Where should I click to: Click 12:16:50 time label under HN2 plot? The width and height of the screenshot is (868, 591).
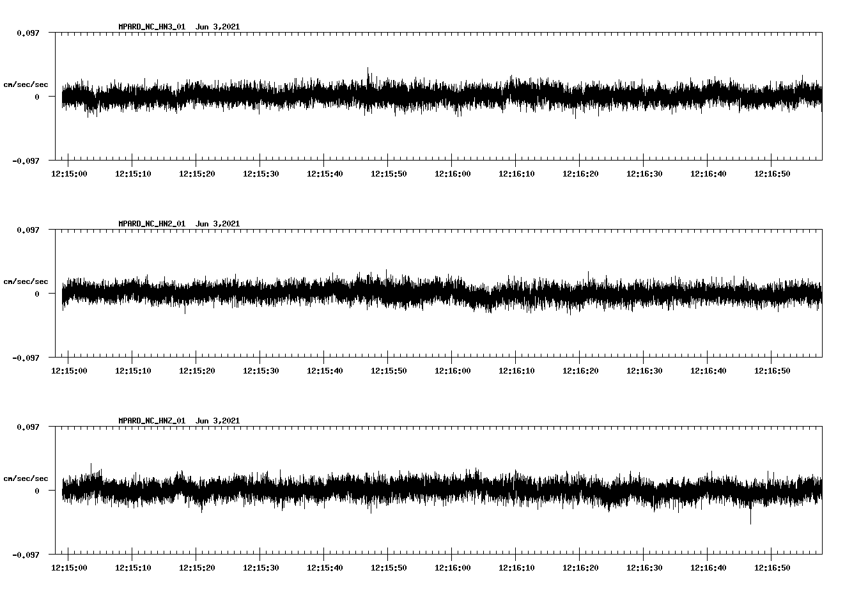coord(772,371)
